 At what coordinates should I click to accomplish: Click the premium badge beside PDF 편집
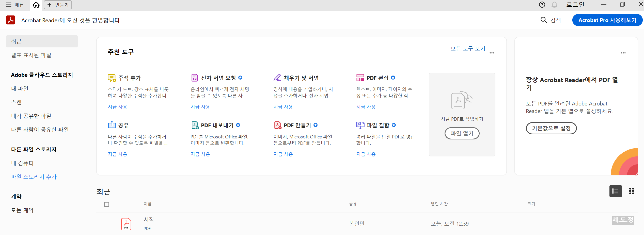tap(393, 78)
